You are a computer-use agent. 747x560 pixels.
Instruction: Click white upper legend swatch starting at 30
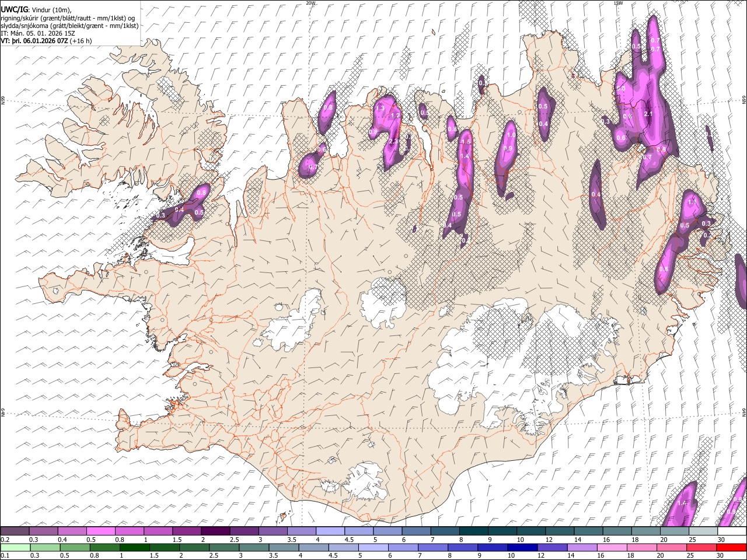tap(731, 531)
